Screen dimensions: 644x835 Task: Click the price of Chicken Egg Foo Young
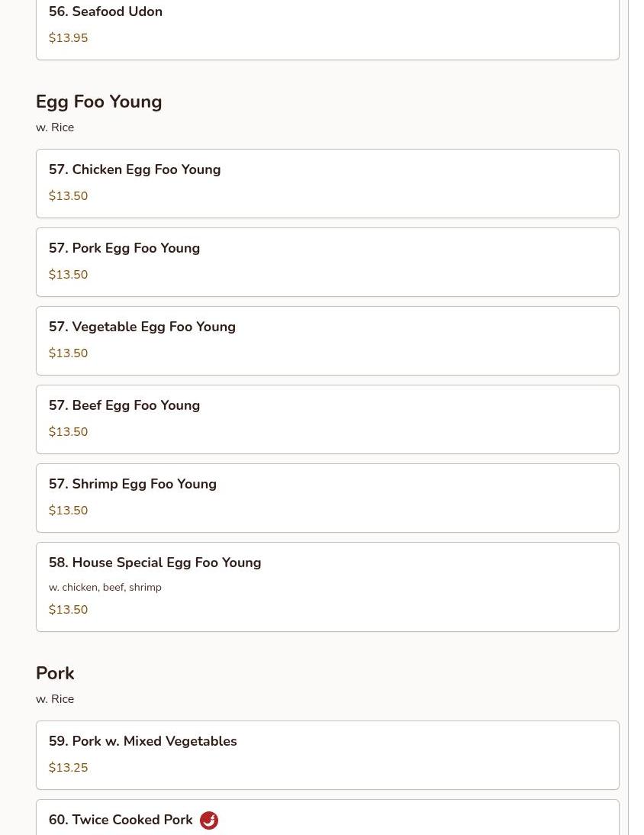coord(69,196)
